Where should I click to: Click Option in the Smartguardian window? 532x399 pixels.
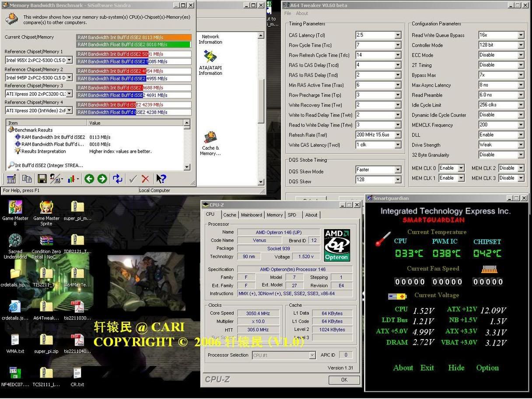(487, 368)
